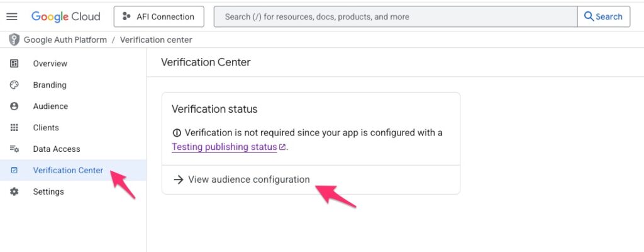Screen dimensions: 644x252
Task: Click the Data Access icon
Action: click(x=14, y=149)
